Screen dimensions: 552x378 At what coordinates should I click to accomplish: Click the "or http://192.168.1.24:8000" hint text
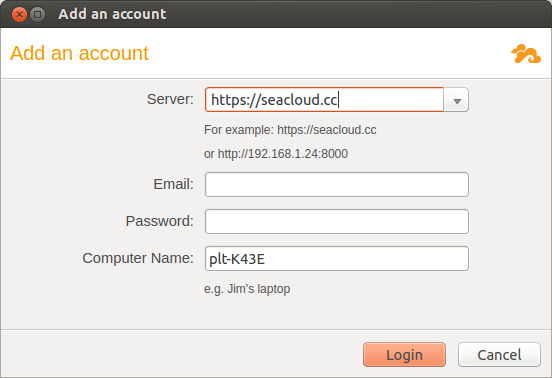tap(276, 154)
